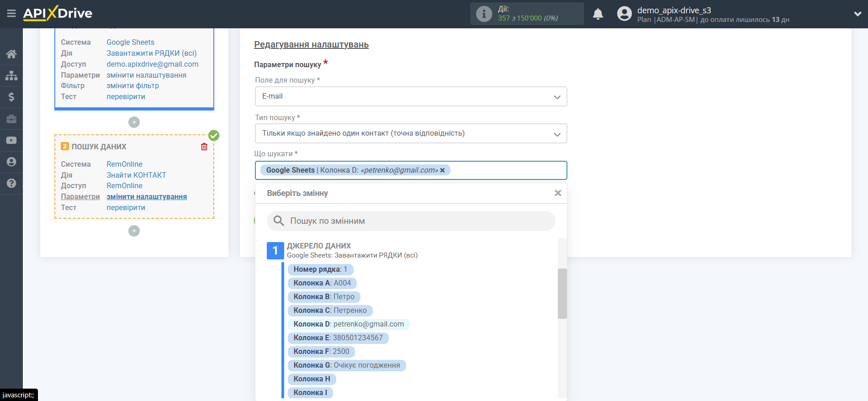This screenshot has height=401, width=868.
Task: Click search block змінити налаштування link
Action: 147,196
